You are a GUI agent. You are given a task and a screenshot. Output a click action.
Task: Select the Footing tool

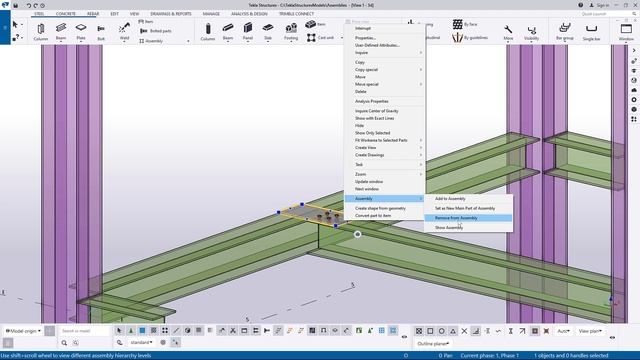point(291,31)
